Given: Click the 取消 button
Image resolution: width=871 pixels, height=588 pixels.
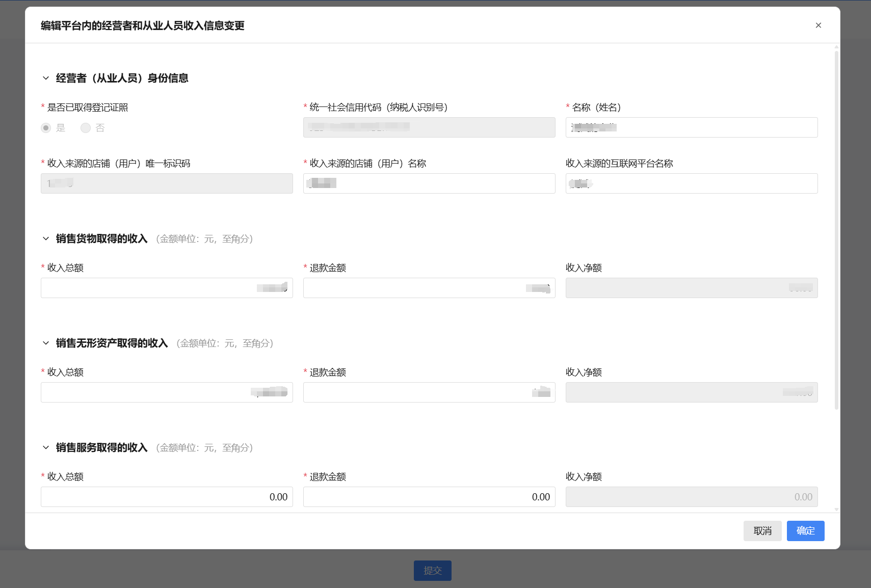Looking at the screenshot, I should [762, 531].
